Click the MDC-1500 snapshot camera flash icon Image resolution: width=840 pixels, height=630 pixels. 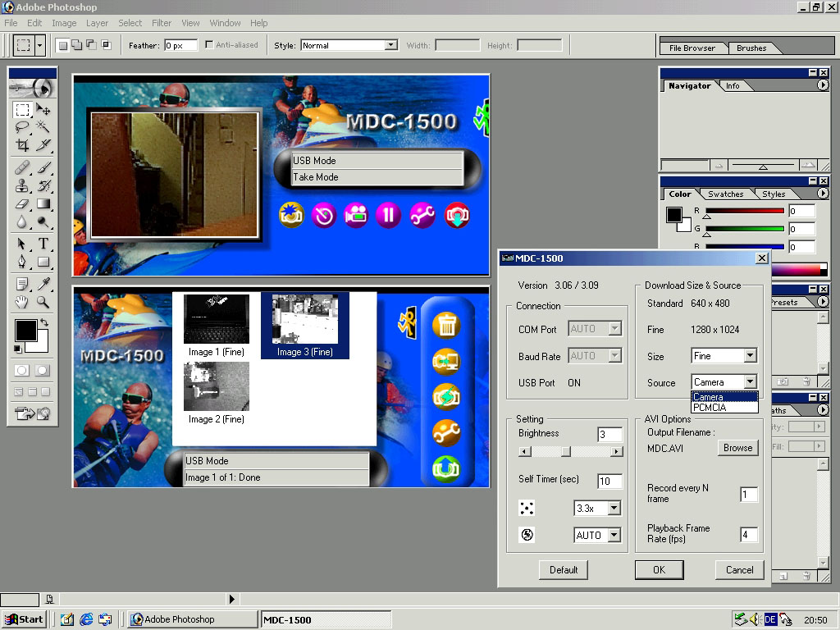point(291,216)
